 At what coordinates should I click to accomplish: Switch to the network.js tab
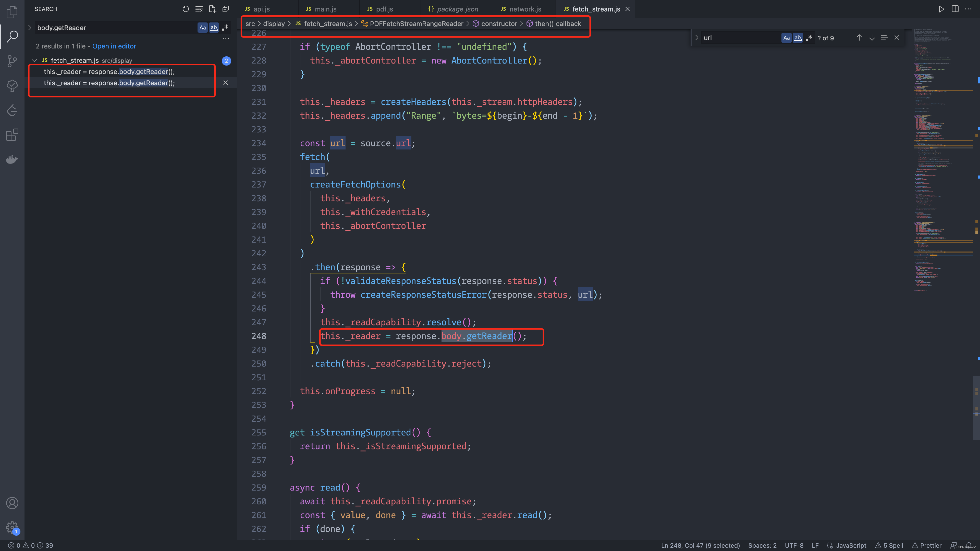525,9
